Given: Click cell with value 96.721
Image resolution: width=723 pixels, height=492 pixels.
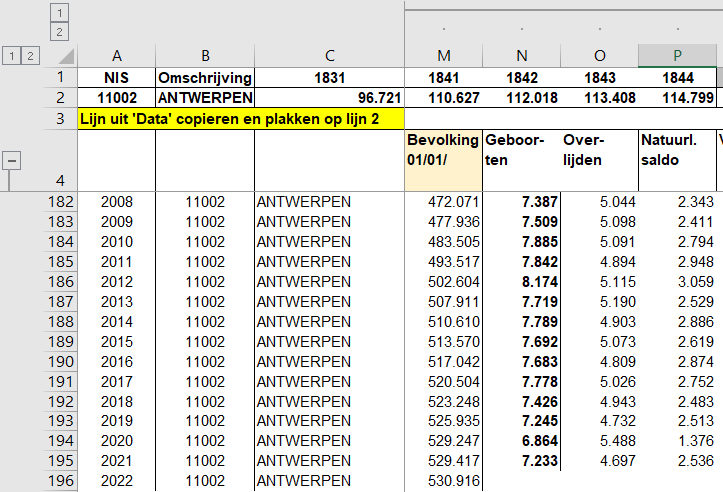Looking at the screenshot, I should pyautogui.click(x=329, y=98).
